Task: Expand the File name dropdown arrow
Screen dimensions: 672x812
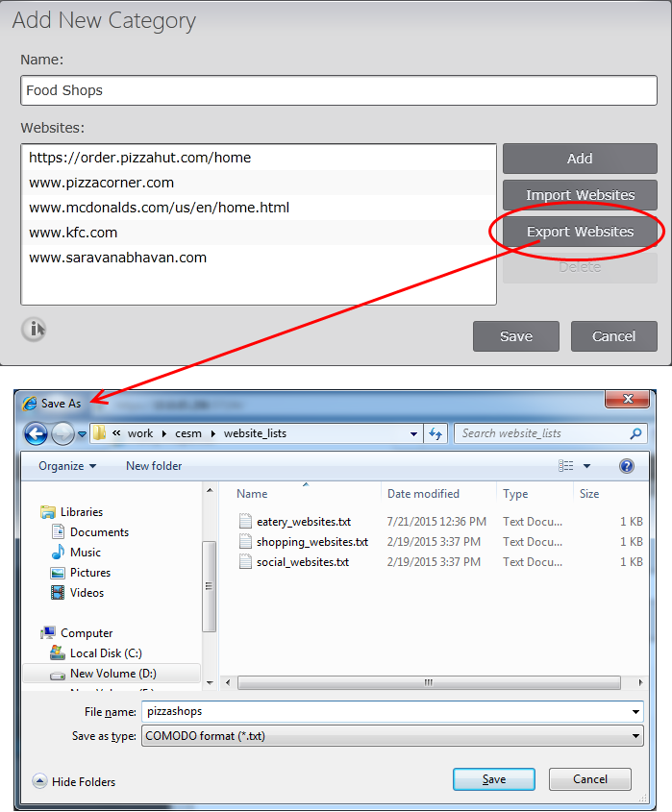Action: click(635, 711)
